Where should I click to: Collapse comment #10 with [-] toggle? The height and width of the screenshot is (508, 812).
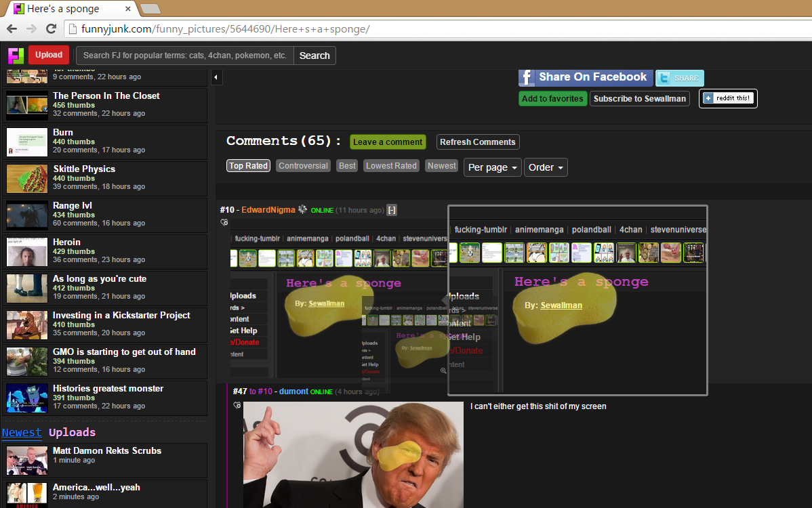391,210
